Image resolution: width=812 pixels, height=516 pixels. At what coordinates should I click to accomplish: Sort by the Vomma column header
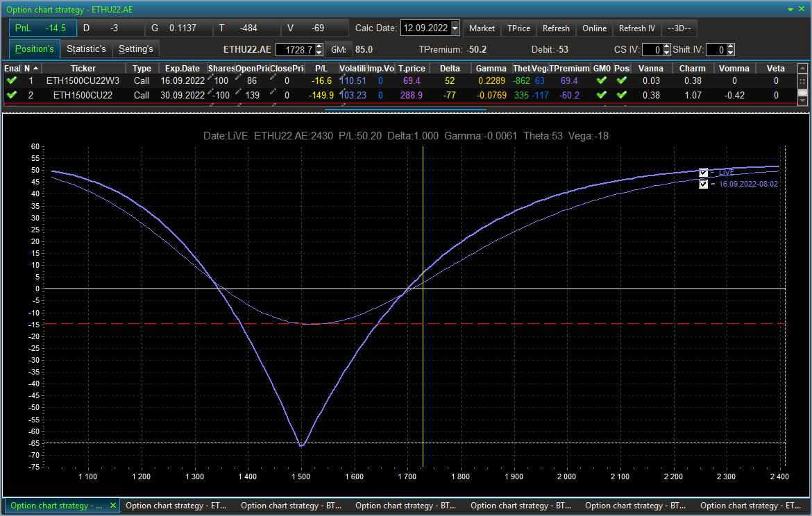pyautogui.click(x=734, y=69)
